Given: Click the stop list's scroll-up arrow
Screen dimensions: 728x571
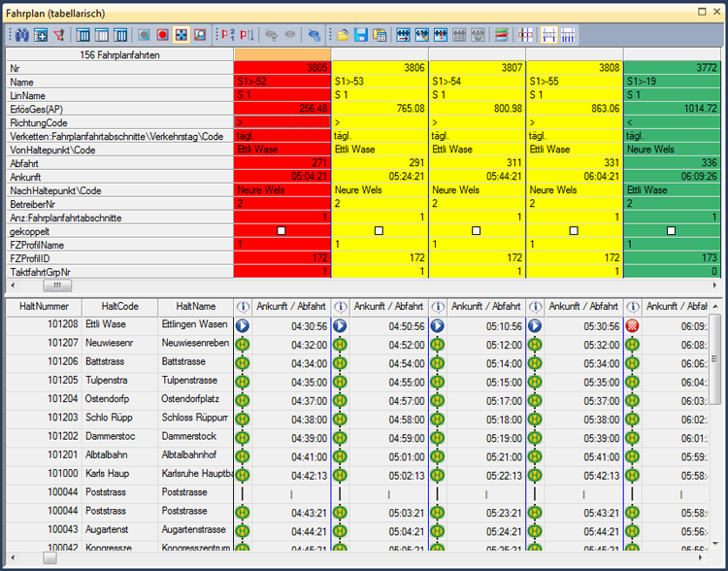Looking at the screenshot, I should [x=716, y=308].
